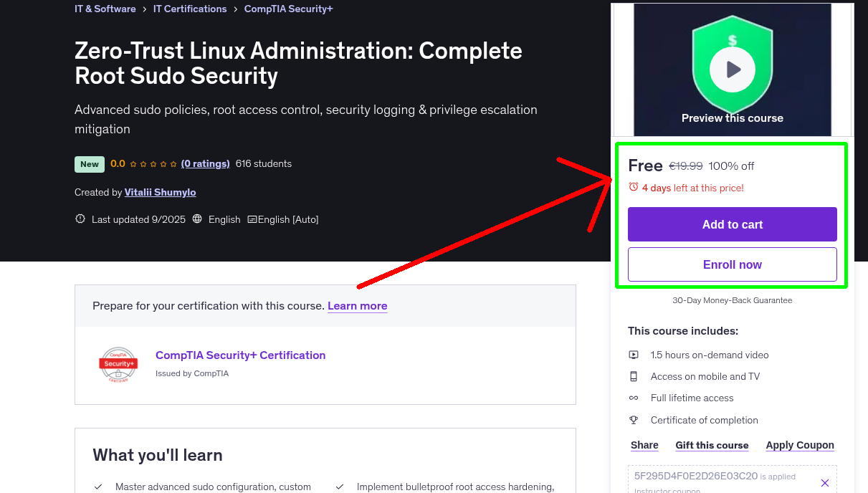Remove the applied coupon with X icon
The width and height of the screenshot is (868, 493).
(x=824, y=483)
